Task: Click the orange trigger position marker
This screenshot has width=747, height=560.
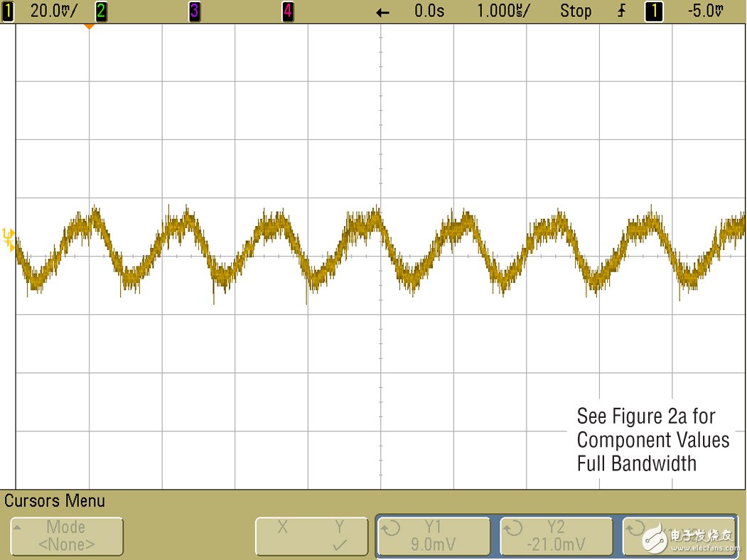Action: 89,27
